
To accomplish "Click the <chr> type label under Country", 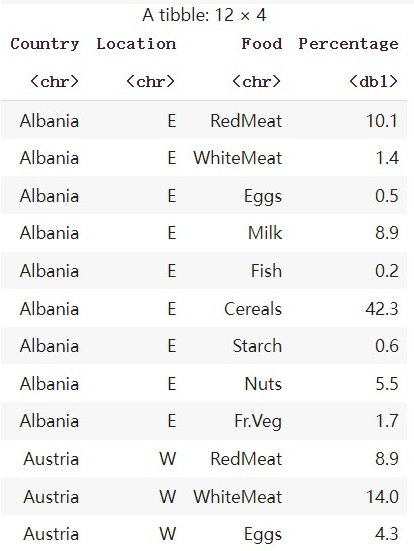I will pyautogui.click(x=54, y=82).
